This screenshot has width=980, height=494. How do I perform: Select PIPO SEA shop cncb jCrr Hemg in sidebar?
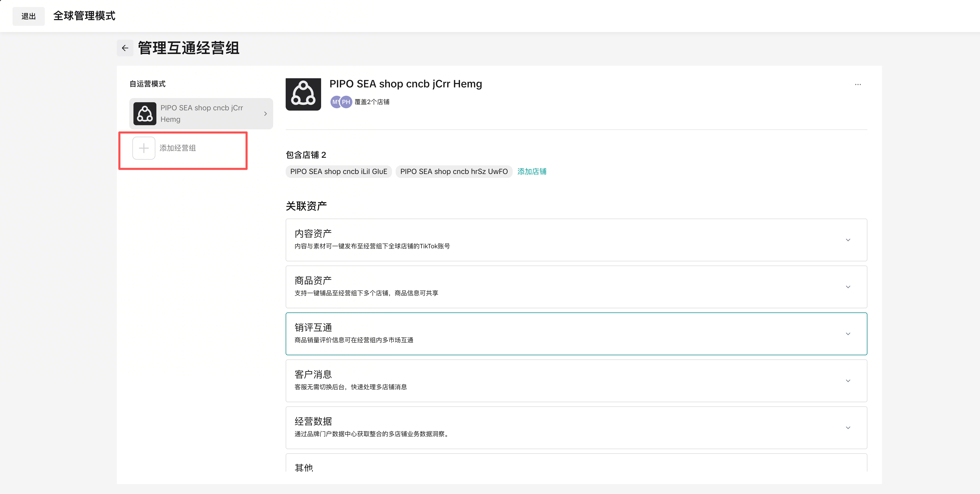(x=202, y=113)
